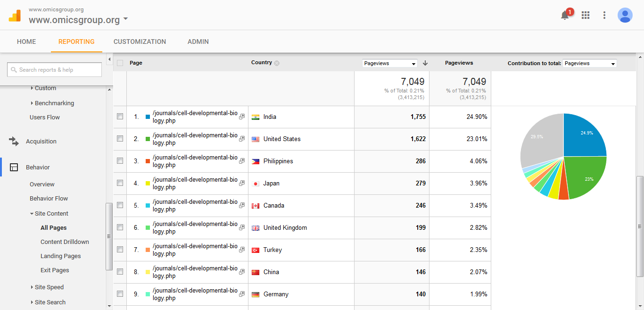Click the sidebar vertical scrollbar thumb

point(109,236)
